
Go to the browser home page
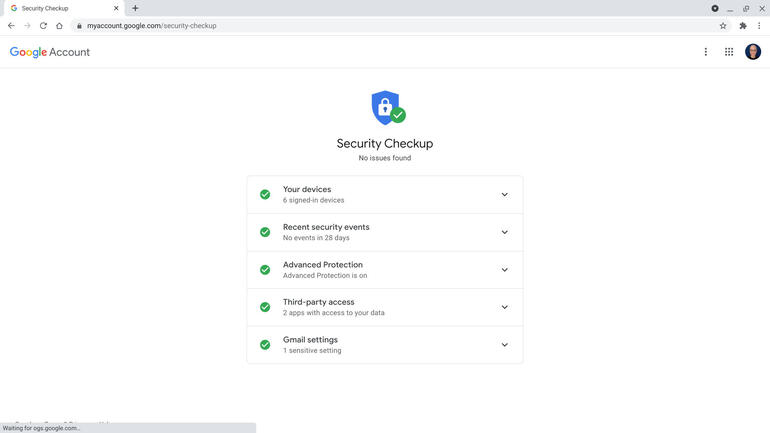coord(59,26)
